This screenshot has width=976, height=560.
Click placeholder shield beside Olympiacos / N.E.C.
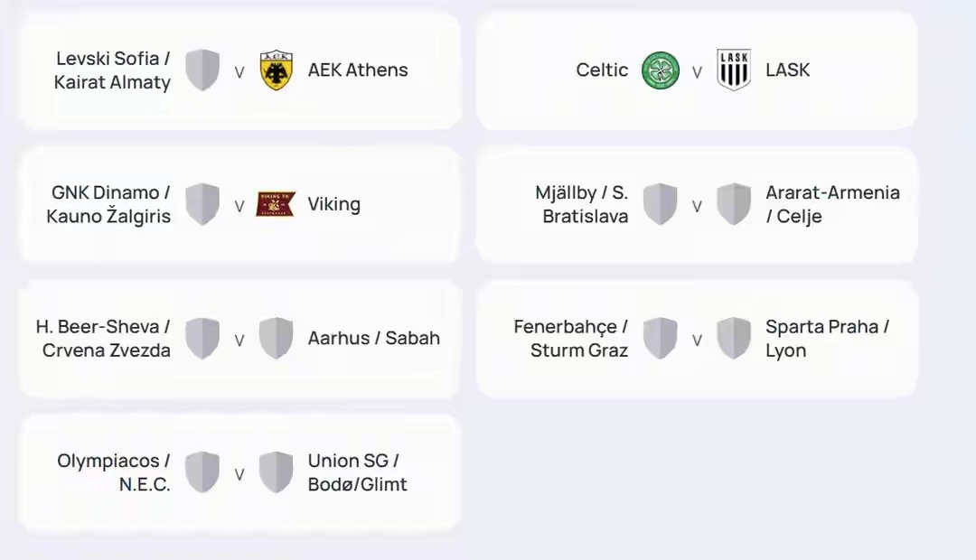(202, 472)
